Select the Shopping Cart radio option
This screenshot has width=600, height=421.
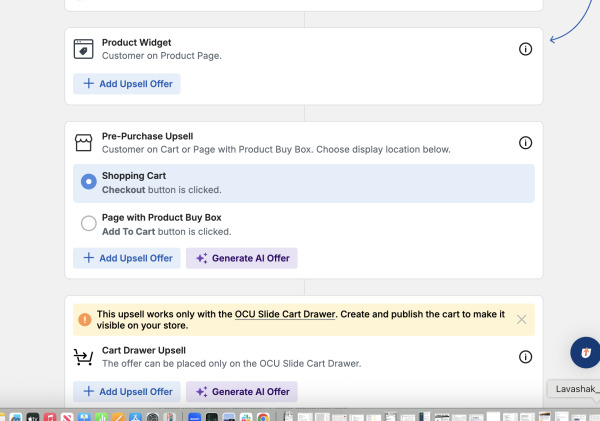click(88, 181)
